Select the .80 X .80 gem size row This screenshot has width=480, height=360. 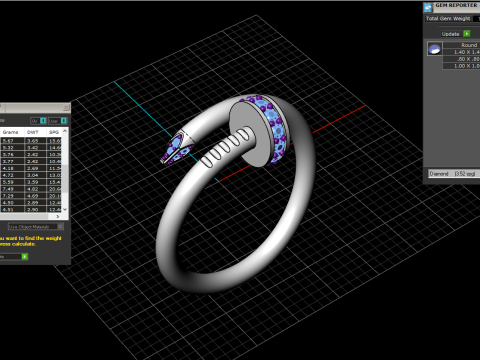[x=461, y=59]
